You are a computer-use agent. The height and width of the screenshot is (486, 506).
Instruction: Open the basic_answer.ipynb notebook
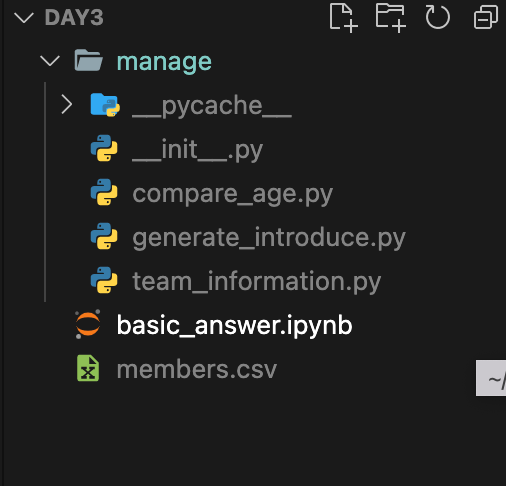tap(234, 326)
